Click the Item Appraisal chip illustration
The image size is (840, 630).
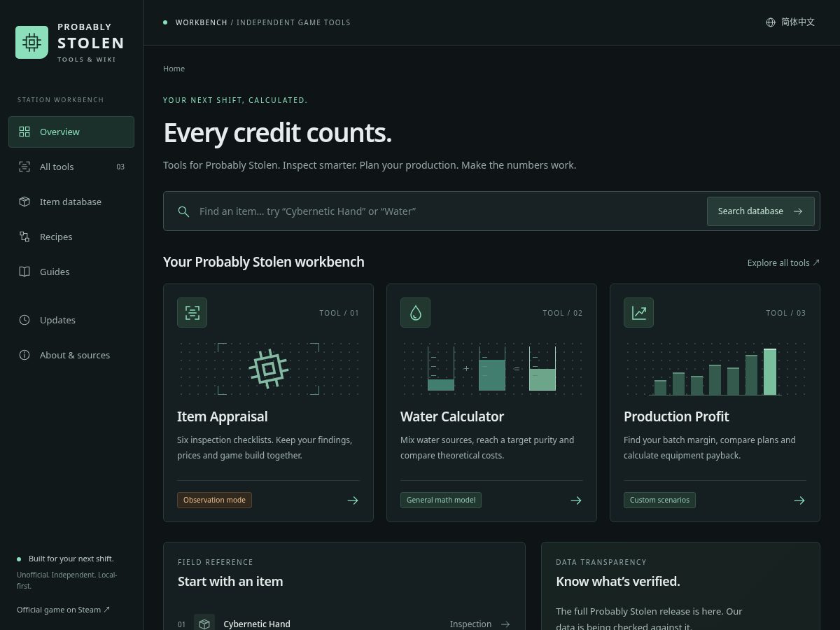(x=268, y=369)
